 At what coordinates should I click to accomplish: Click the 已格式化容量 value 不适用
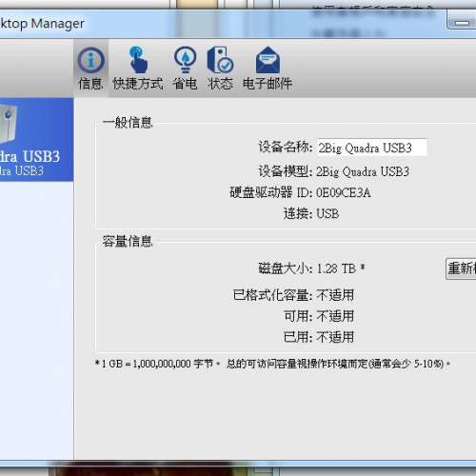pos(335,295)
